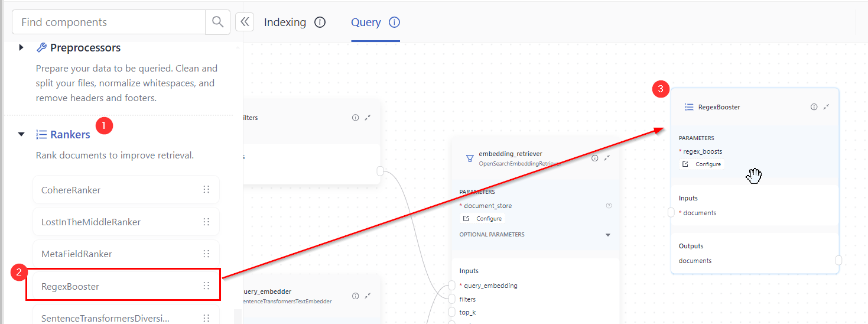Click the Rankers list icon

(41, 135)
